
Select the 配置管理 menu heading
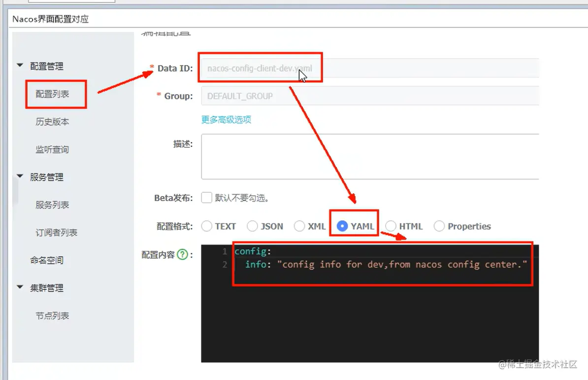pyautogui.click(x=46, y=67)
